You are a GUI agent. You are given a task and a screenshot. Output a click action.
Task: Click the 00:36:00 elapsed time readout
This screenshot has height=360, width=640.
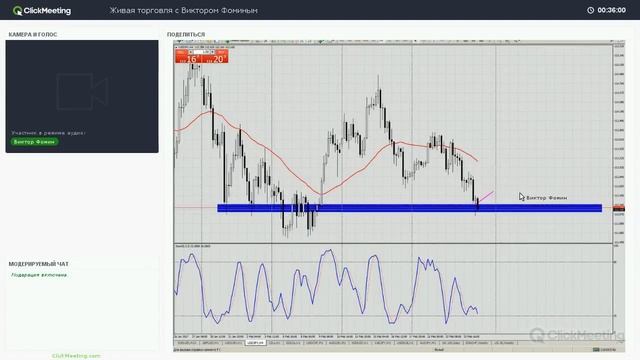tap(611, 10)
